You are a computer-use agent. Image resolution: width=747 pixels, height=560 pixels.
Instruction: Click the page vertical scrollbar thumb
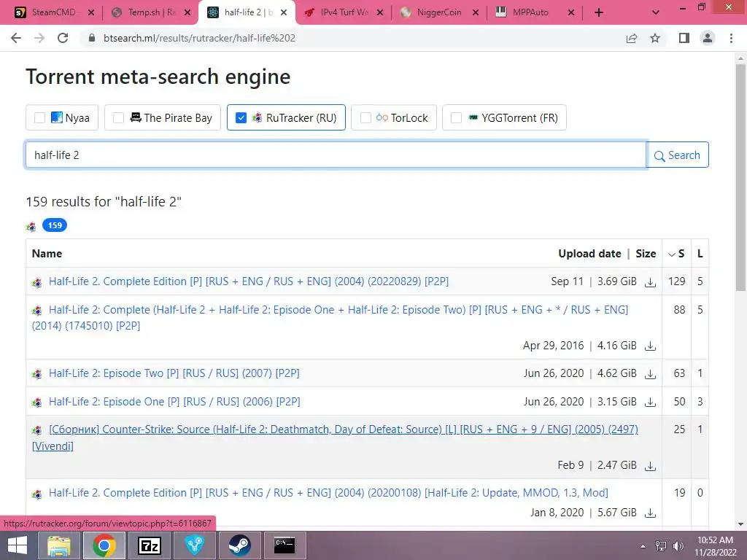740,176
